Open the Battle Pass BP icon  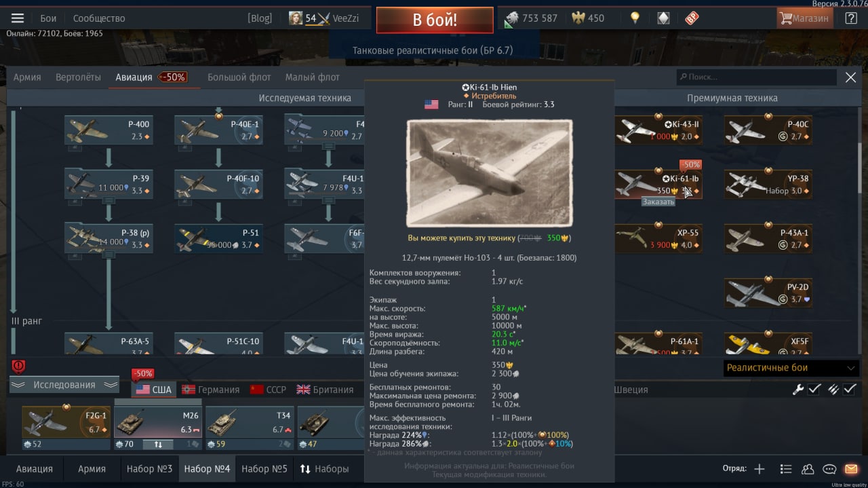[692, 18]
